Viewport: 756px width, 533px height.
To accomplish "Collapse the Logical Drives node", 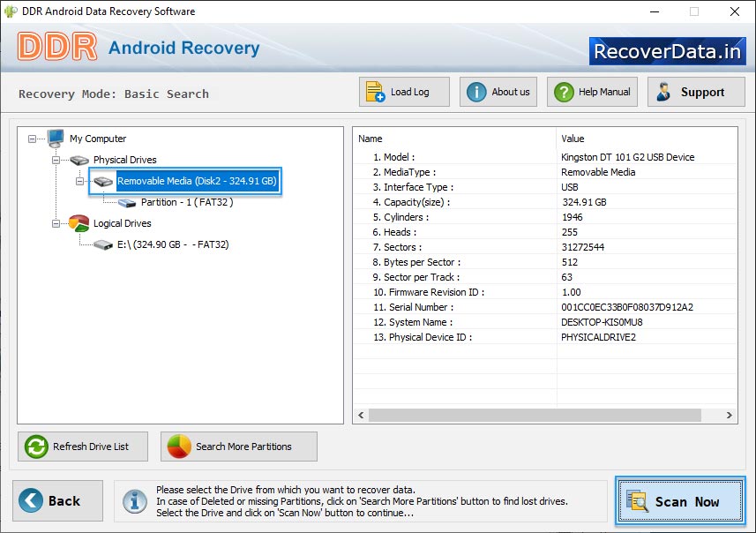I will [x=56, y=224].
